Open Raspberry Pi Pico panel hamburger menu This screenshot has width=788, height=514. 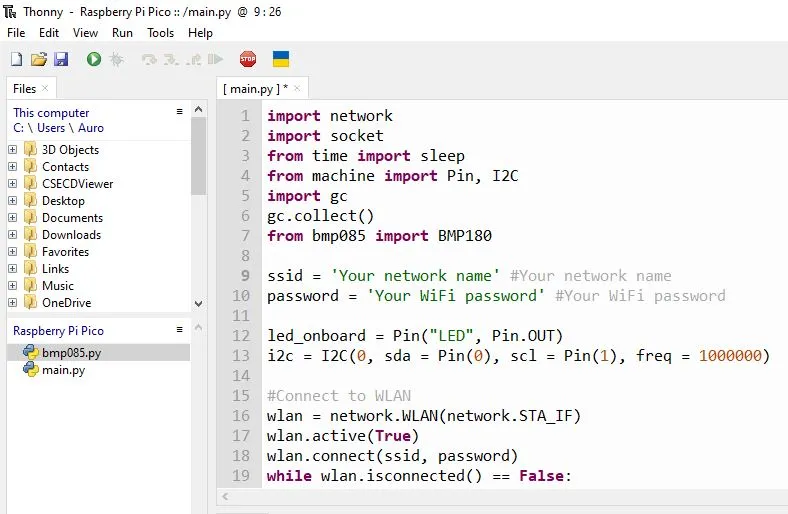coord(179,330)
